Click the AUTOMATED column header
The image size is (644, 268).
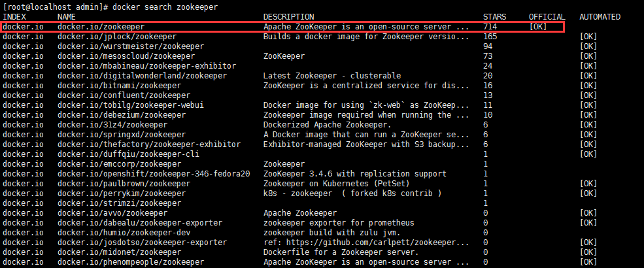pyautogui.click(x=600, y=16)
